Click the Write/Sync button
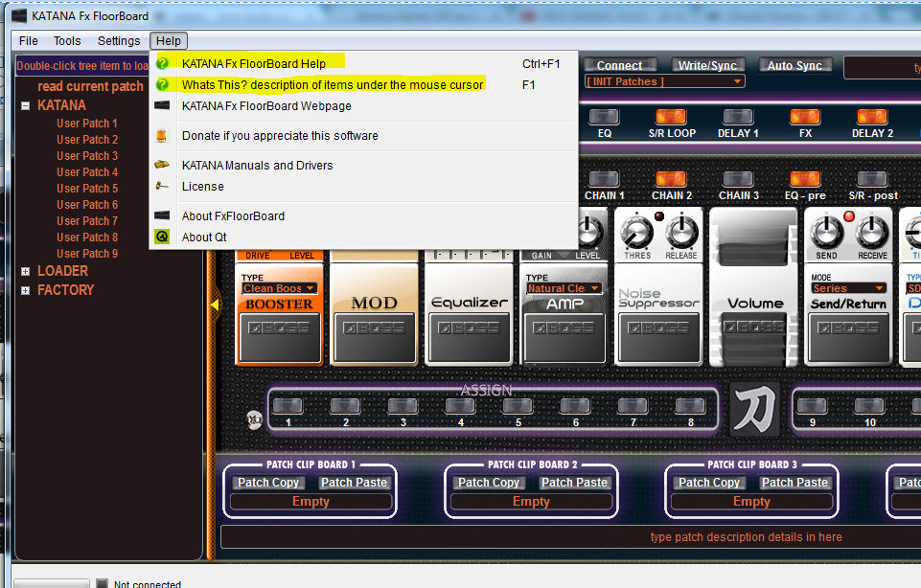 click(x=707, y=65)
